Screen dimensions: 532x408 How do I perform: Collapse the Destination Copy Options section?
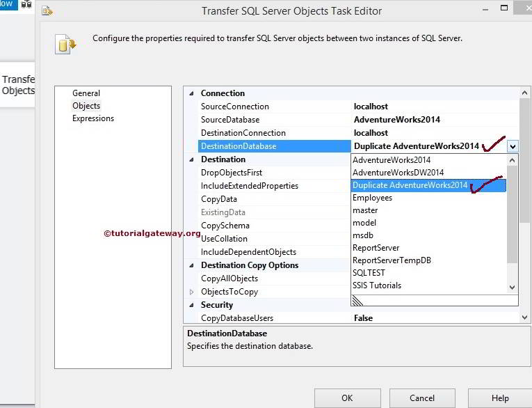coord(192,265)
